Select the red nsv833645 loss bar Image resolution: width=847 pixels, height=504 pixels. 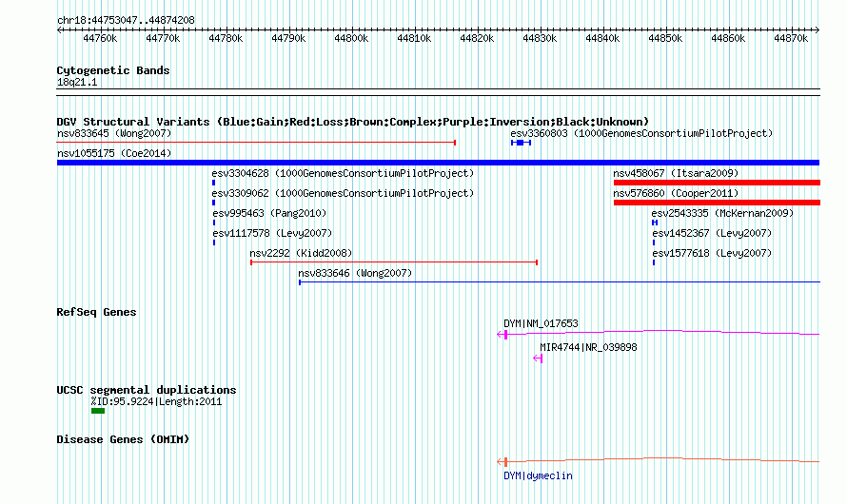(x=256, y=143)
